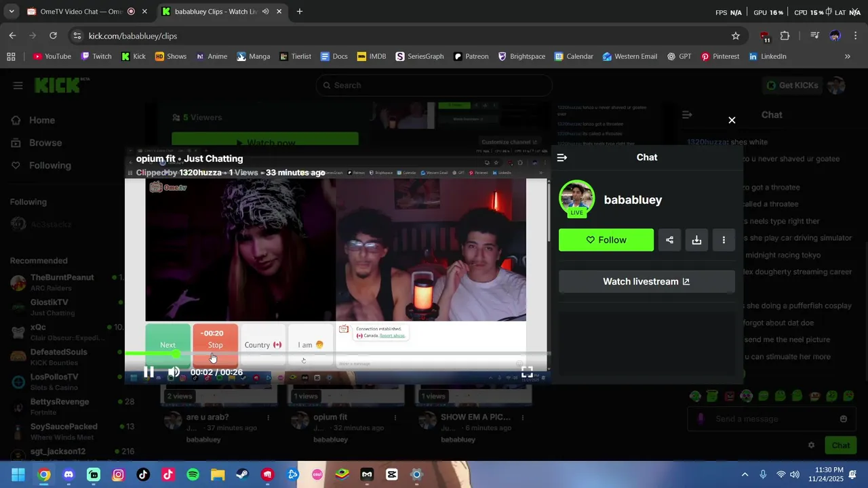Bookmark this page with the star
The height and width of the screenshot is (488, 868).
[x=736, y=36]
